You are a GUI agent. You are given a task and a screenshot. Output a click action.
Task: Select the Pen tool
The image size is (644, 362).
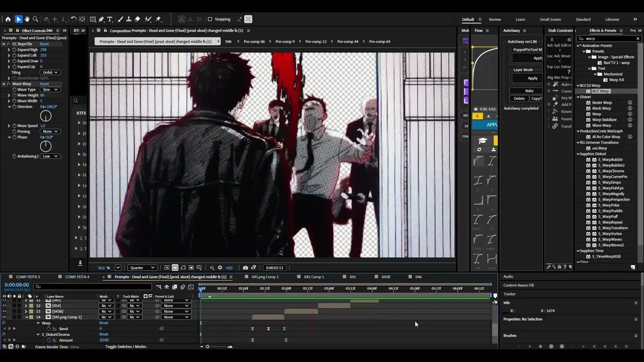[x=102, y=19]
